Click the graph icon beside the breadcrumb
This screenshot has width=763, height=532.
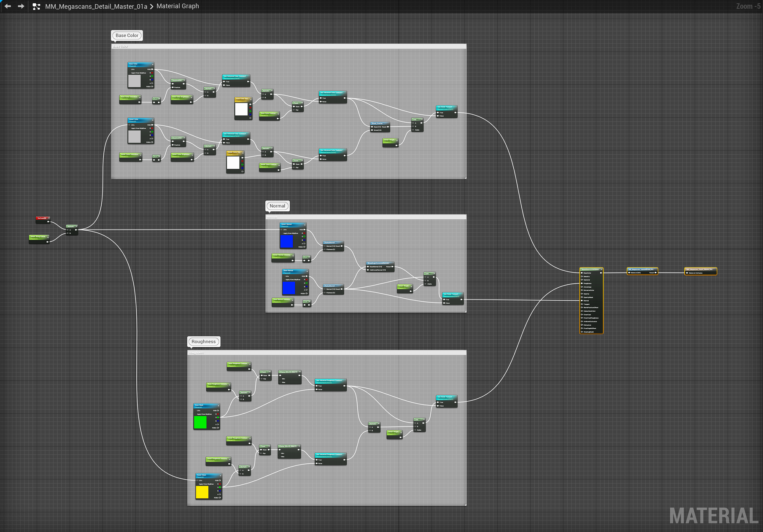36,6
